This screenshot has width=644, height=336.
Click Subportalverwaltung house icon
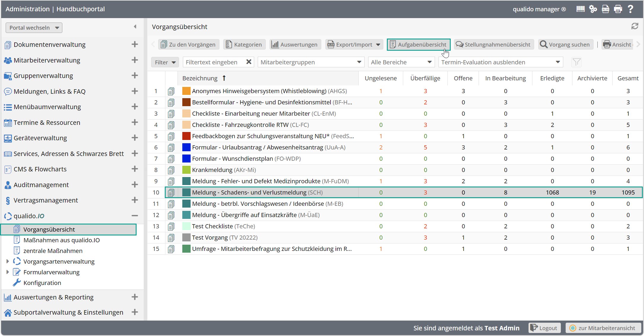[8, 313]
